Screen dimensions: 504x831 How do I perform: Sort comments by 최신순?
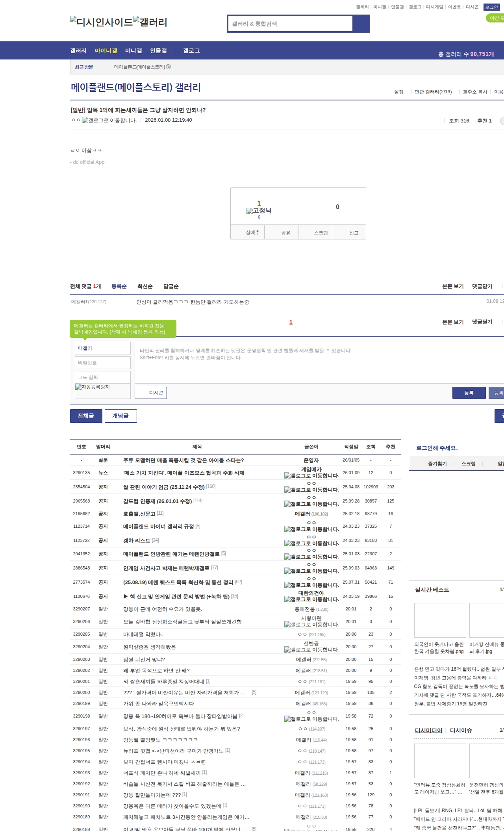pos(145,286)
